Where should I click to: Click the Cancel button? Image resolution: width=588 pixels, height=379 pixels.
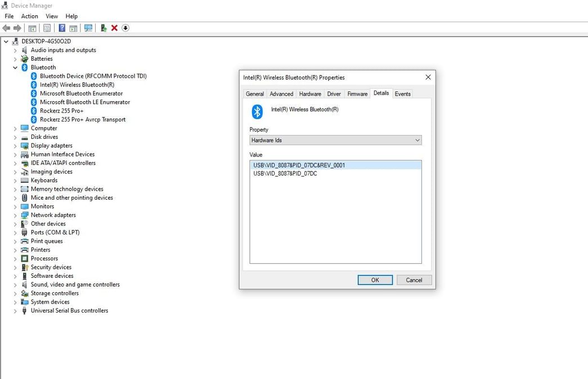pos(414,279)
